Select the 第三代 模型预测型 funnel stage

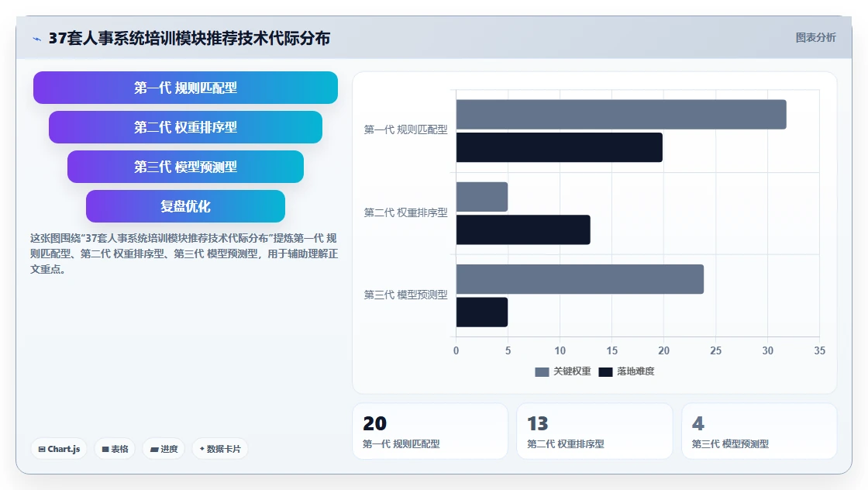pos(185,167)
